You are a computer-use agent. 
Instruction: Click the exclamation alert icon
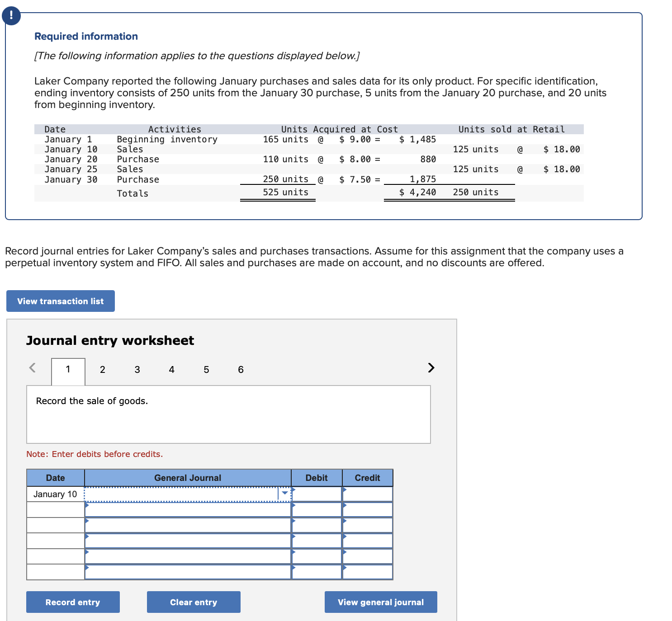[x=11, y=16]
